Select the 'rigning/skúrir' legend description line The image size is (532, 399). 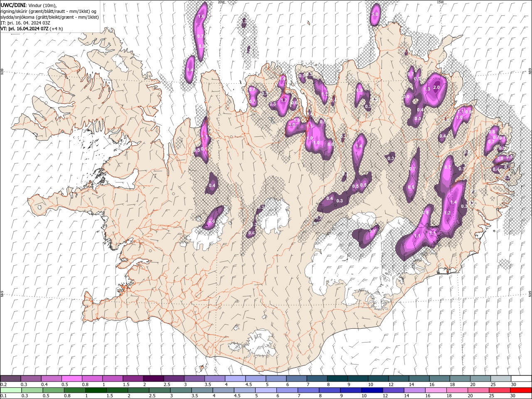coord(49,11)
